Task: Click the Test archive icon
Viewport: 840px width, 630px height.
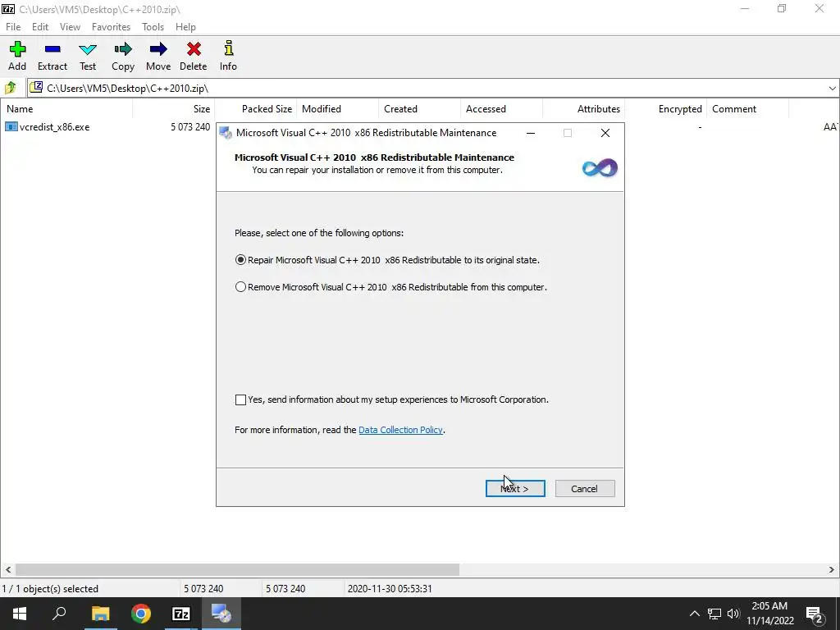Action: (88, 50)
